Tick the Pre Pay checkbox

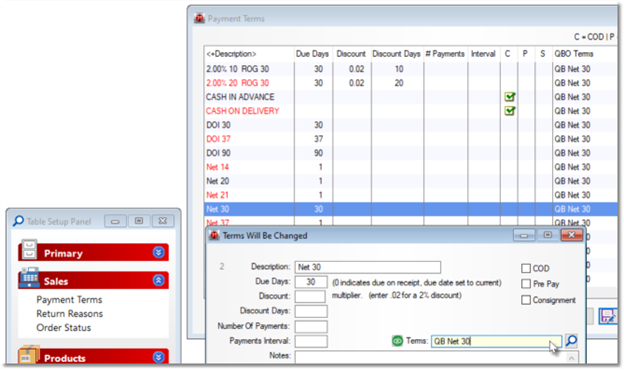click(526, 284)
